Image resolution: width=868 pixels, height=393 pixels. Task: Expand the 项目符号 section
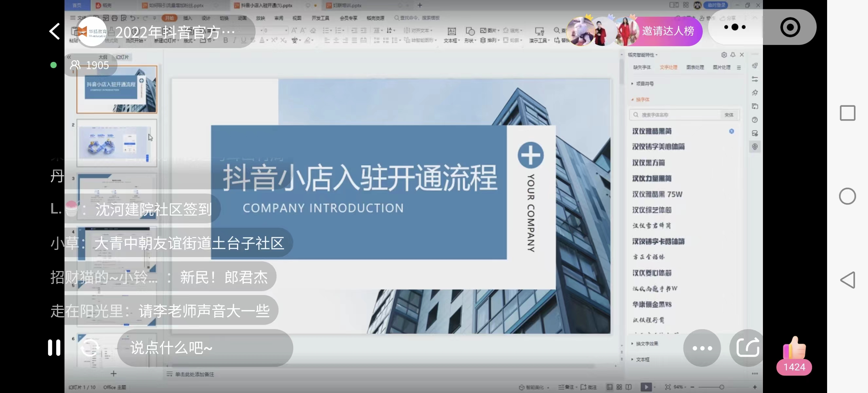642,84
